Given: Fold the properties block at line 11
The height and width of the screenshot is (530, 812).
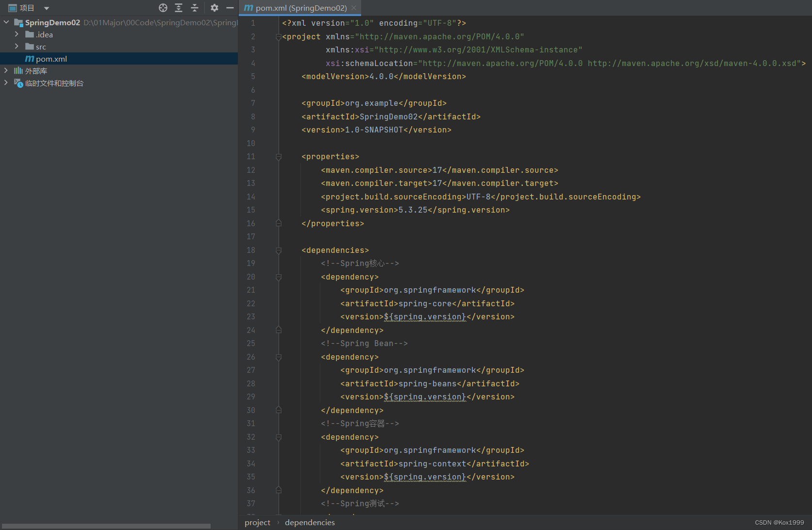Looking at the screenshot, I should [279, 157].
